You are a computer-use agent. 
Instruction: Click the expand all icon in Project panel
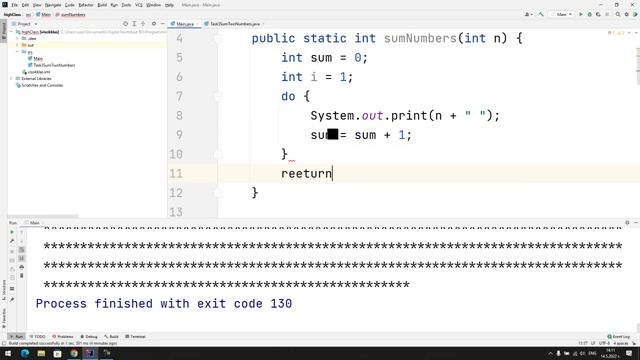click(134, 24)
